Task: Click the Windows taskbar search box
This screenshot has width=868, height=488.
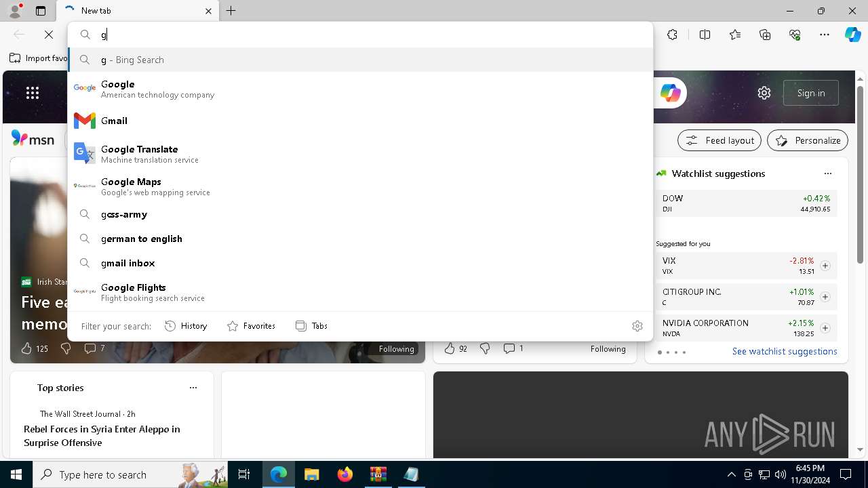Action: click(131, 474)
